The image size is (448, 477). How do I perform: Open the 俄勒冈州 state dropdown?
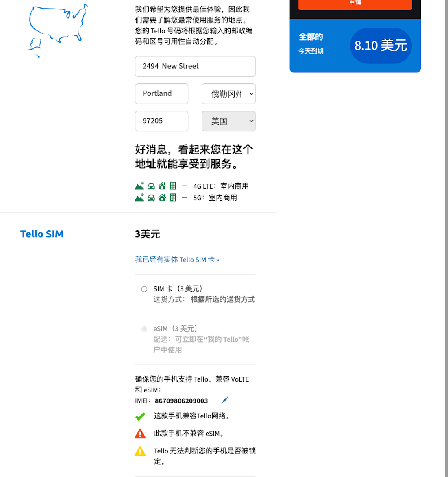[228, 93]
